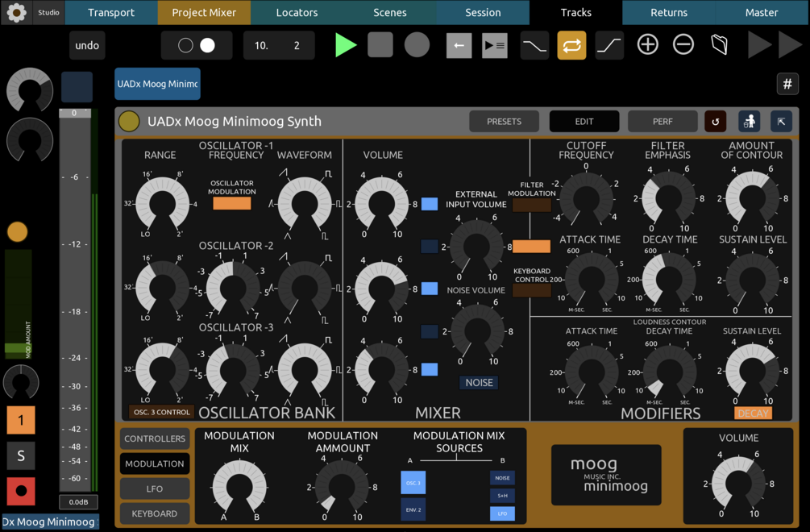
Task: Open the MODULATION section
Action: pos(155,463)
